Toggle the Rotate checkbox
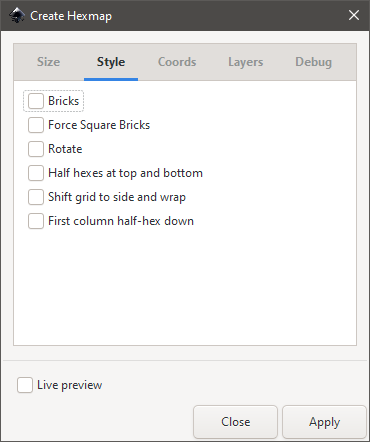This screenshot has height=442, width=370. click(36, 149)
